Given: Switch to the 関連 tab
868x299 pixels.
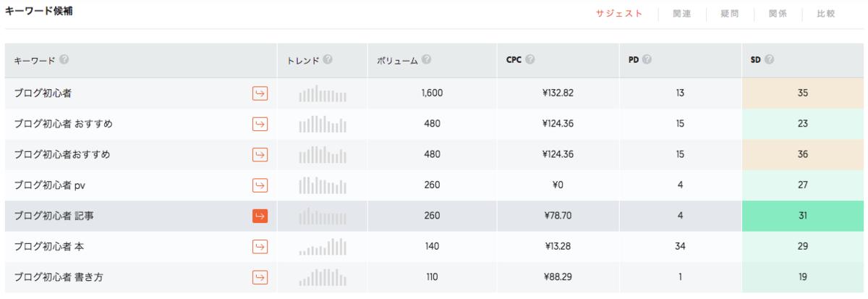Looking at the screenshot, I should coord(681,14).
